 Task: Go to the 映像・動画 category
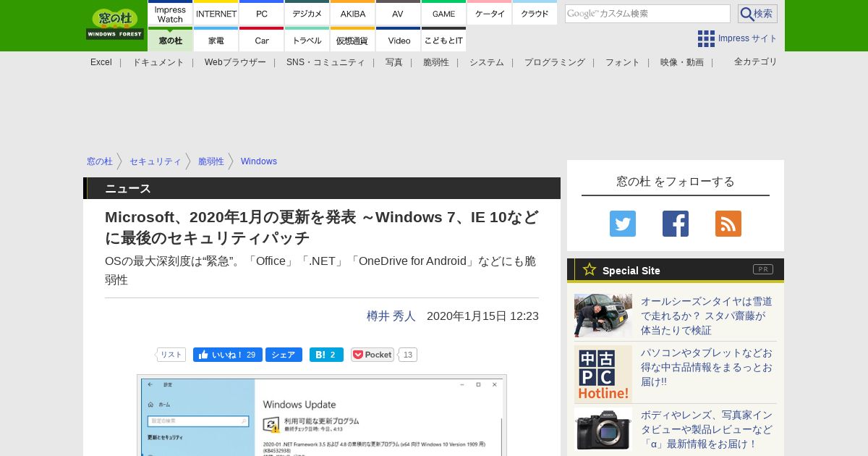pos(682,62)
